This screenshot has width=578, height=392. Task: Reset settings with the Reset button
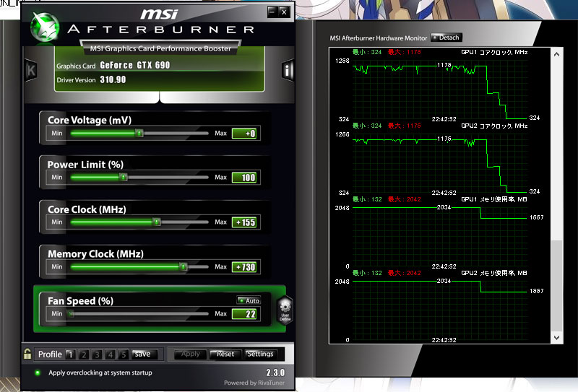point(225,354)
